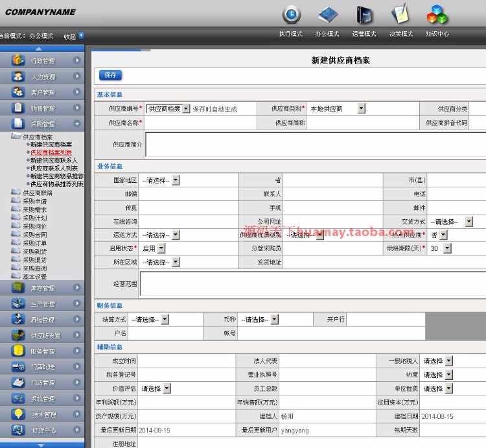This screenshot has height=448, width=486.
Task: Open 新建供应商联系人 in sidebar
Action: (x=54, y=160)
